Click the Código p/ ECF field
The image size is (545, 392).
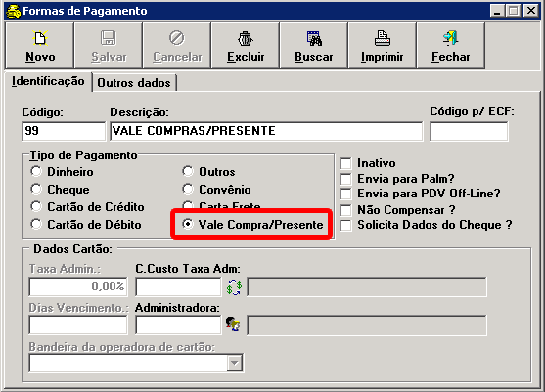[469, 131]
